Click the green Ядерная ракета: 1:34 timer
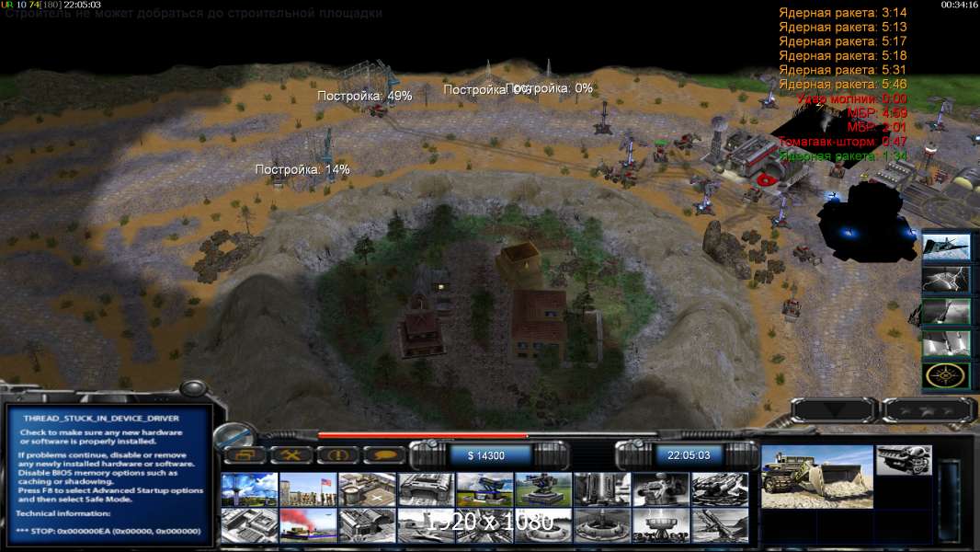This screenshot has width=980, height=552. tap(842, 156)
